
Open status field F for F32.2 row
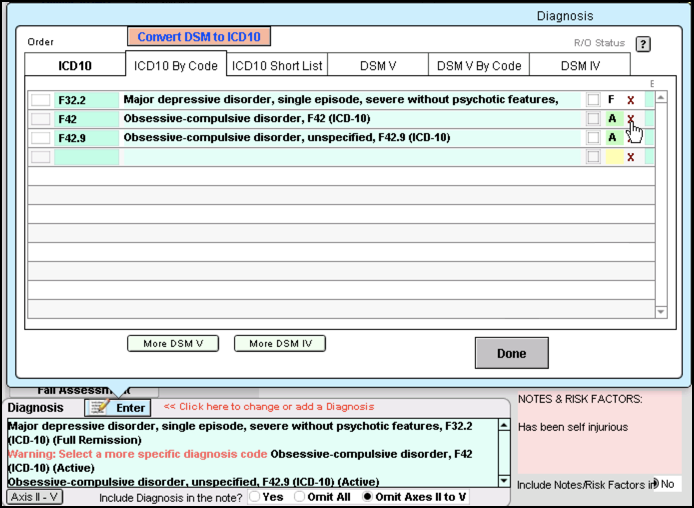[611, 100]
